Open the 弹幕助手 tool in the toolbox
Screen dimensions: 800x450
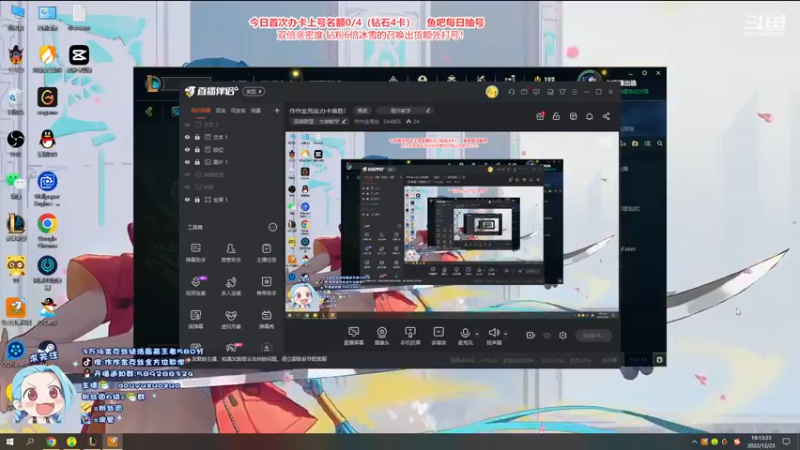pyautogui.click(x=195, y=253)
